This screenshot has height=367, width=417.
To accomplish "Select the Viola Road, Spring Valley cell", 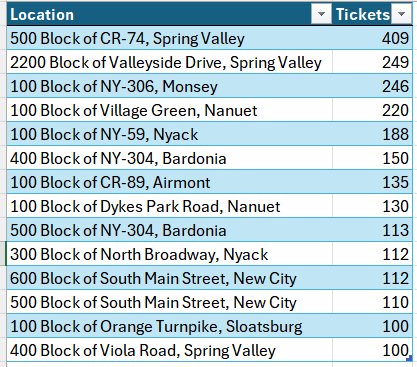I will tap(169, 350).
